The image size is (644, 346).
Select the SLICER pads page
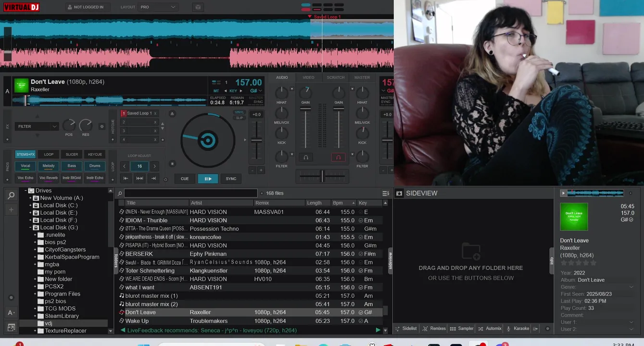[72, 154]
